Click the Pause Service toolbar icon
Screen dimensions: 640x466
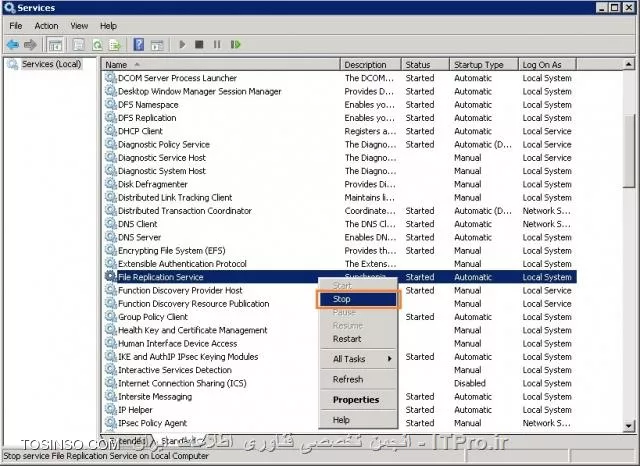(x=217, y=44)
